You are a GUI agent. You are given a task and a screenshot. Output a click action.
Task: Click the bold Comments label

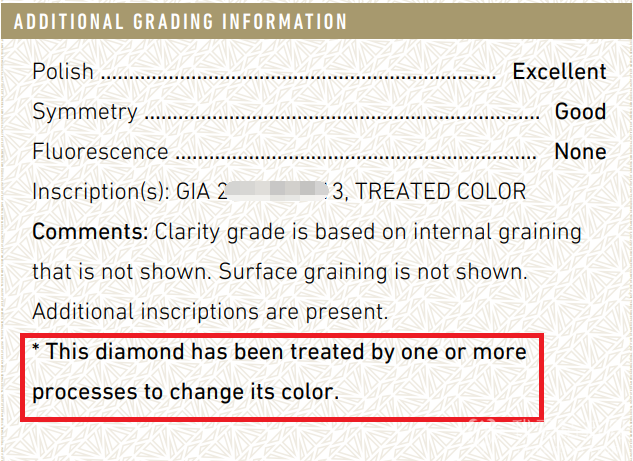click(90, 232)
